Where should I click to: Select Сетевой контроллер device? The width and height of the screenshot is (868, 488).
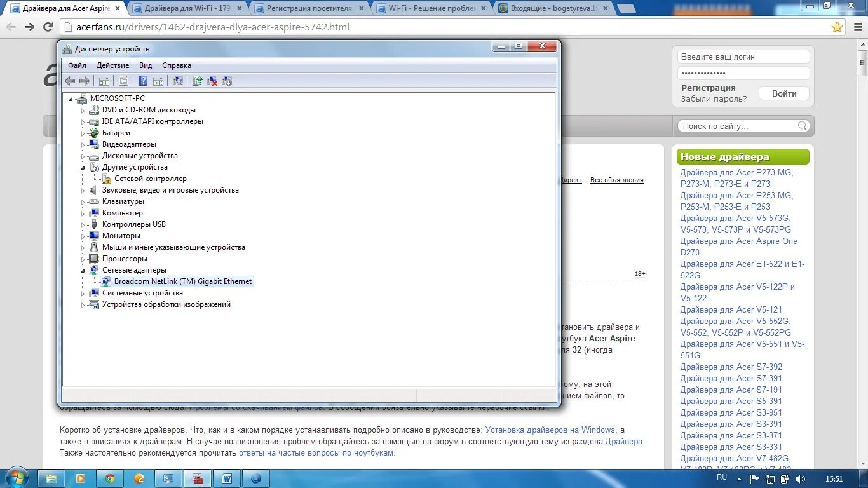pyautogui.click(x=151, y=179)
